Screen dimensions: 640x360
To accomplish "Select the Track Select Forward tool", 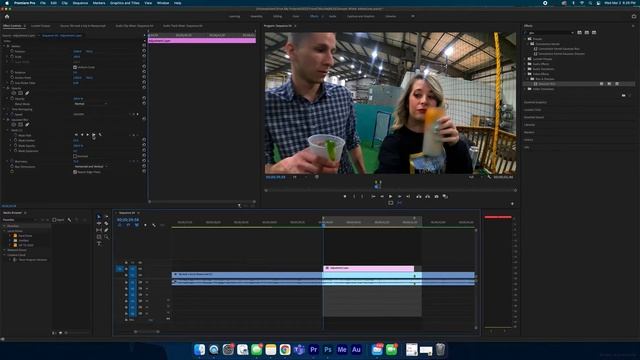I will [x=106, y=217].
